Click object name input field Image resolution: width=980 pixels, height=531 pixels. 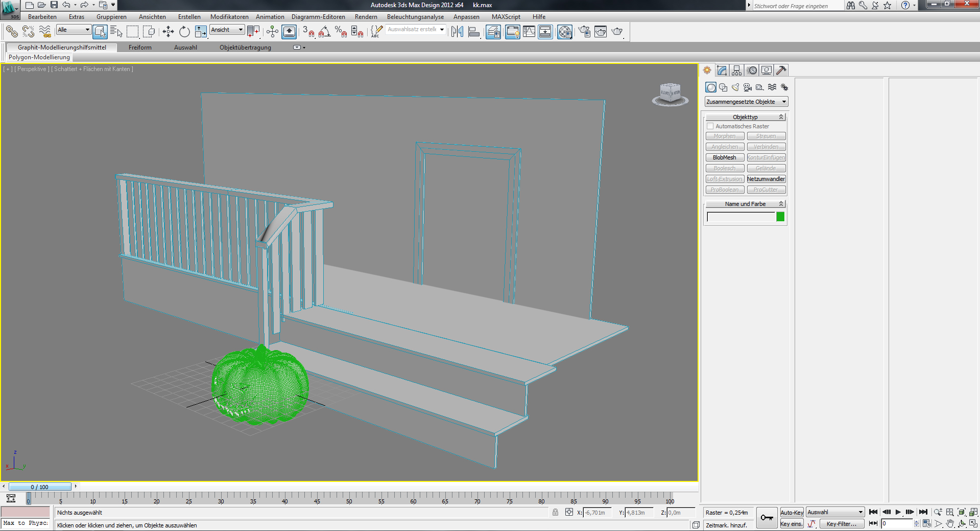coord(740,217)
